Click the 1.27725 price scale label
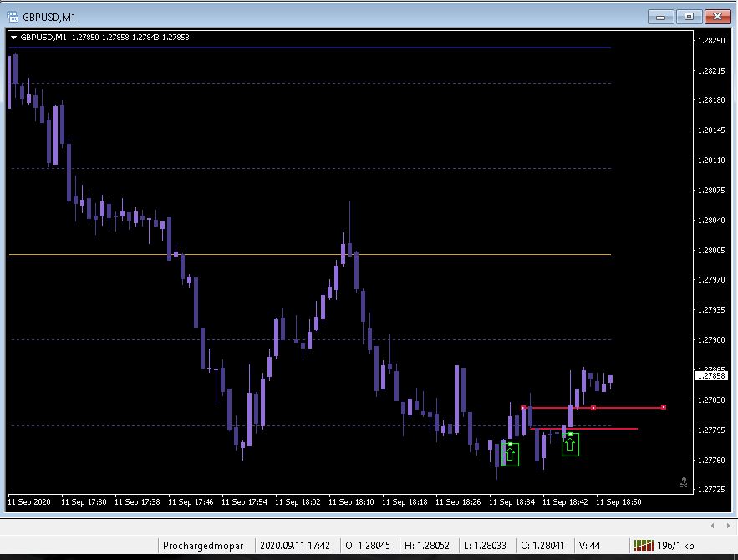738x560 pixels. click(x=711, y=490)
